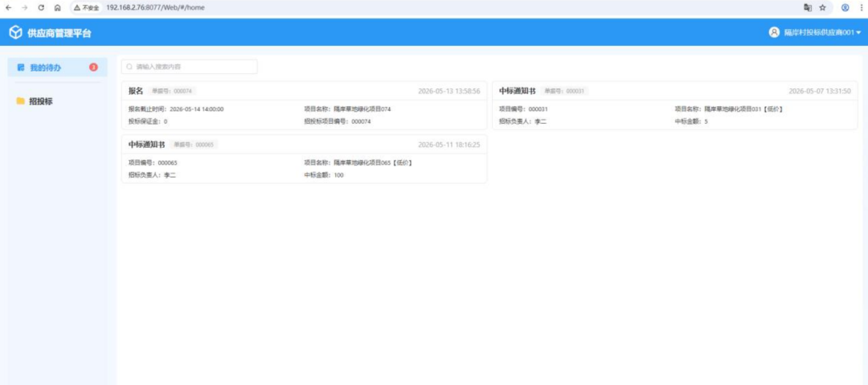
Task: Click 项目名称: 隔岸草地绿化项目074
Action: coord(347,109)
